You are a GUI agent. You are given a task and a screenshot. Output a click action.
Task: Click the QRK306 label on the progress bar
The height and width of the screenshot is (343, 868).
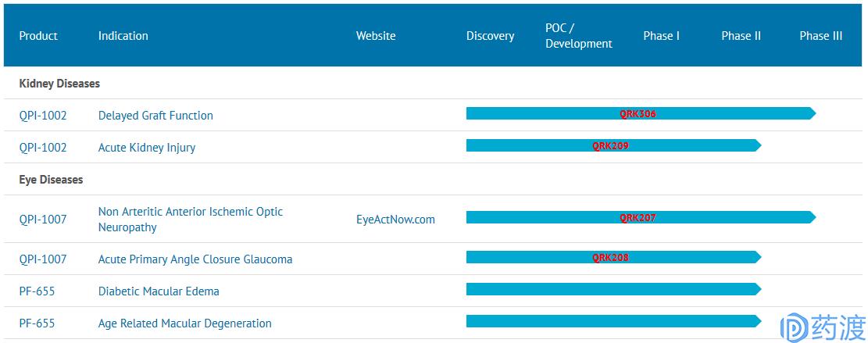(638, 114)
